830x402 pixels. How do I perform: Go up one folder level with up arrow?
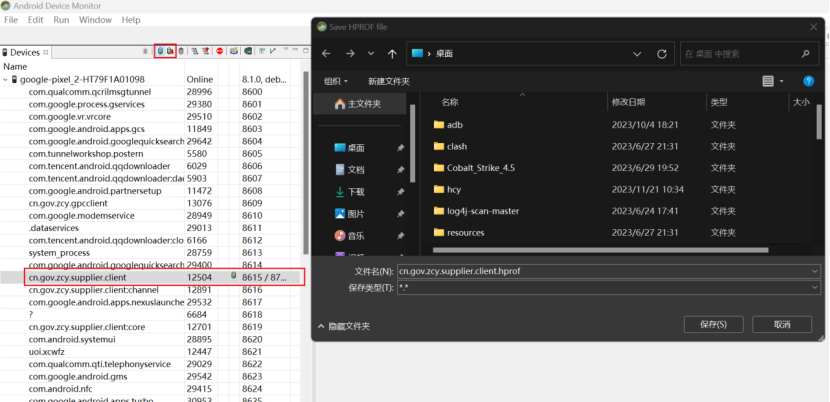point(391,53)
